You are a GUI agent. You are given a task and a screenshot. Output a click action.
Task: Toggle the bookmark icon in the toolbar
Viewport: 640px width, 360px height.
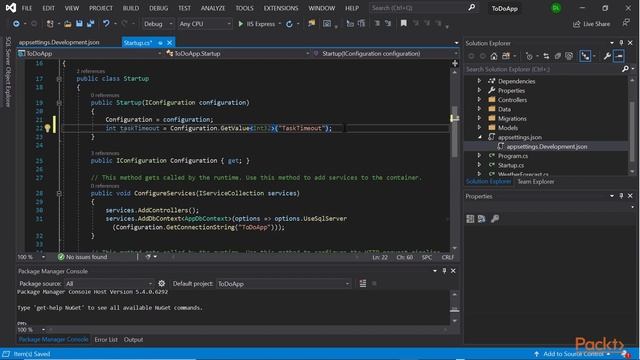click(403, 24)
